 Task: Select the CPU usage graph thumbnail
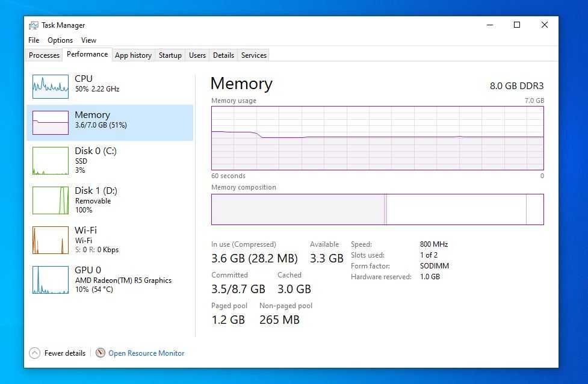51,86
